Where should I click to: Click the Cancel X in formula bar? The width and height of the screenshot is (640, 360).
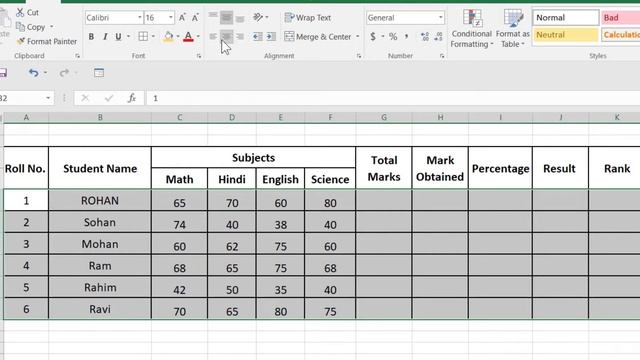[85, 98]
